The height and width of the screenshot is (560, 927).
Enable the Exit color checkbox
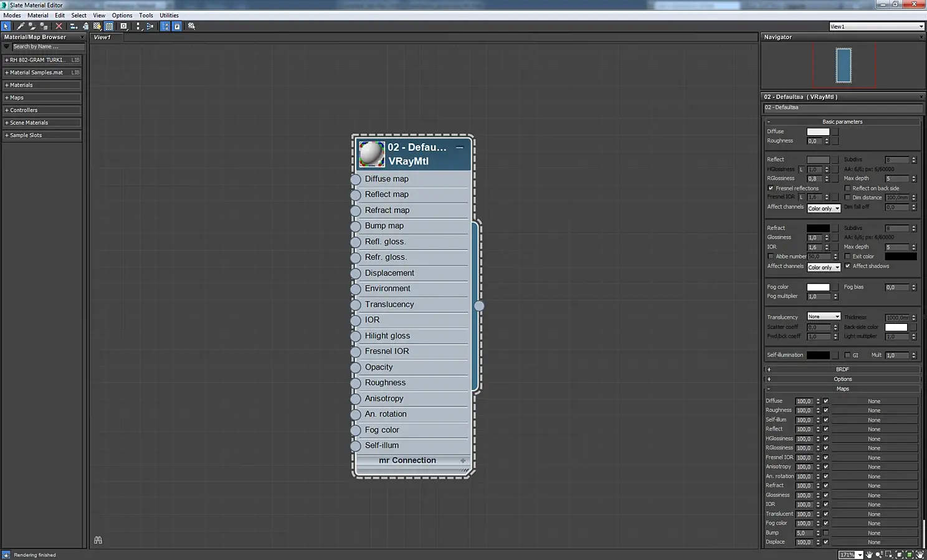pos(847,257)
